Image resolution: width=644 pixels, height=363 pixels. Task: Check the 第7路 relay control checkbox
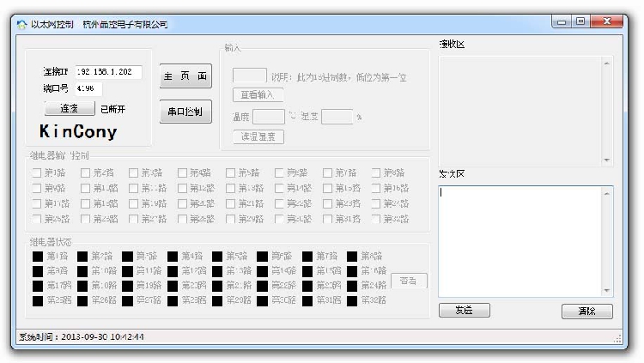click(327, 172)
